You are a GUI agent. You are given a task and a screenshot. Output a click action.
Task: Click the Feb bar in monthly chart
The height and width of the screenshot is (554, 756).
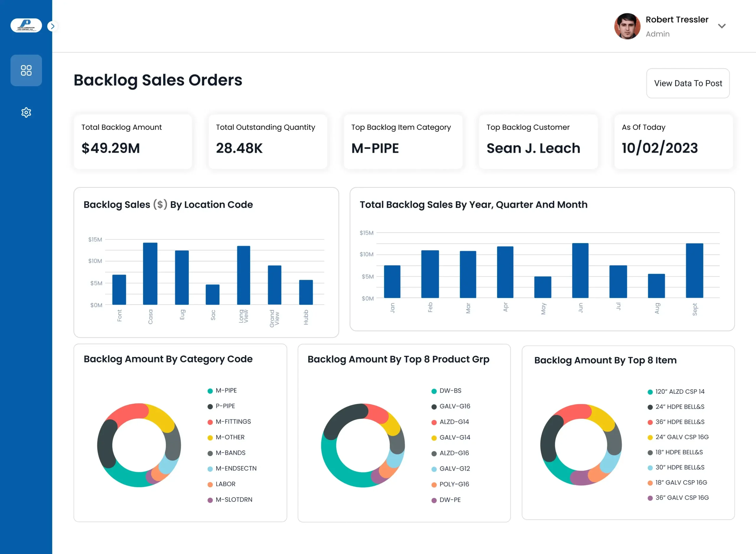pyautogui.click(x=430, y=274)
